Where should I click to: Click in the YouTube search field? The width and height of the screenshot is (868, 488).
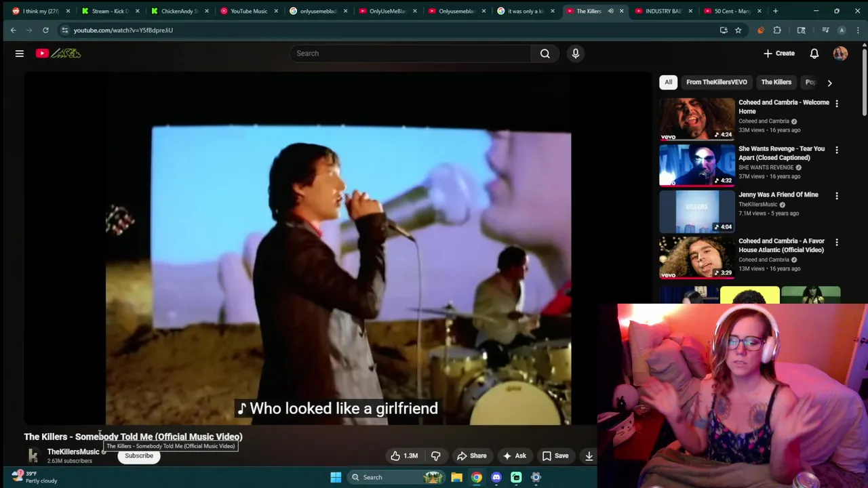(x=410, y=54)
